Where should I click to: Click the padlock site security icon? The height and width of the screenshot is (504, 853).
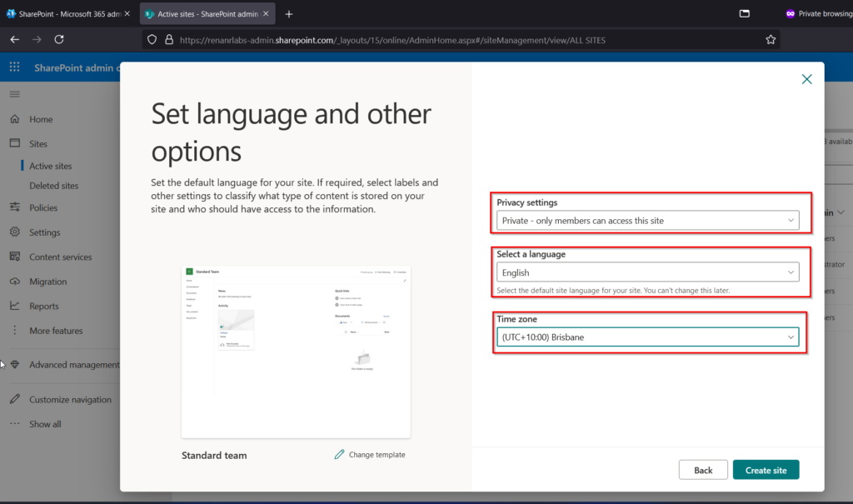click(x=169, y=40)
